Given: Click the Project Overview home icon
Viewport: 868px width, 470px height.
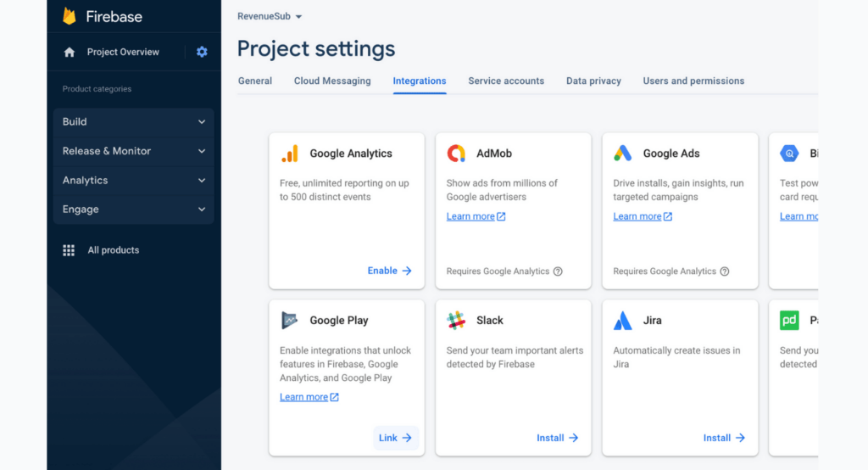Looking at the screenshot, I should point(70,52).
